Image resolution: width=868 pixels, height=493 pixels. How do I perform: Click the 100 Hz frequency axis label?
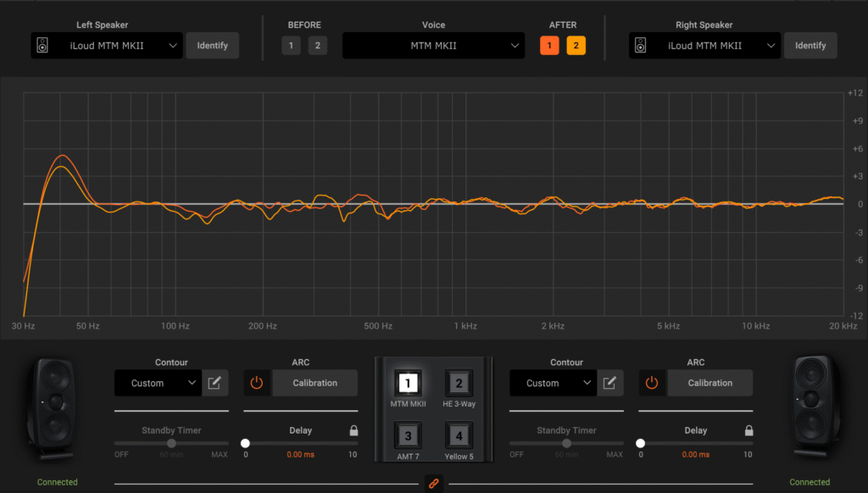175,326
